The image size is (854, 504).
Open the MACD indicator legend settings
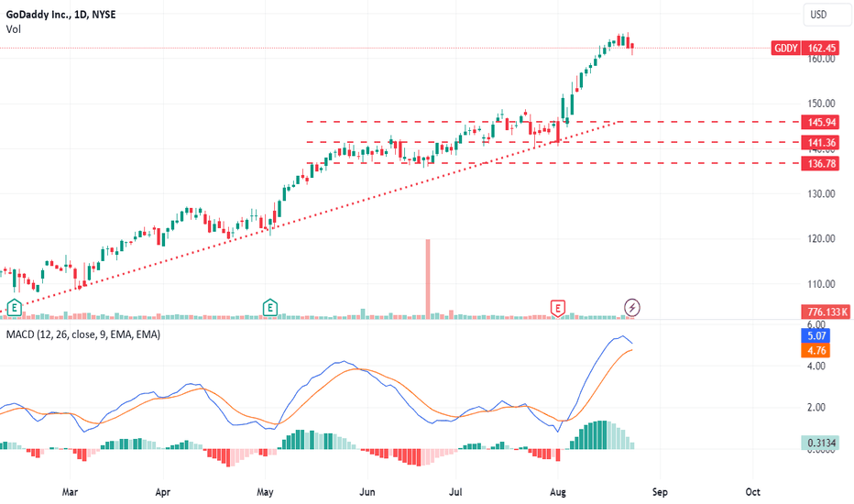(x=82, y=334)
